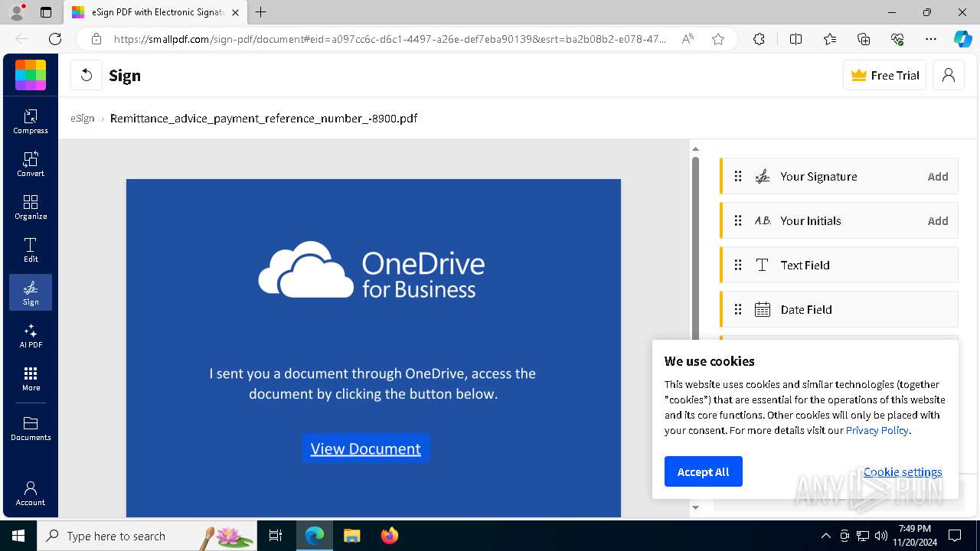Open Browser essentials

897,39
